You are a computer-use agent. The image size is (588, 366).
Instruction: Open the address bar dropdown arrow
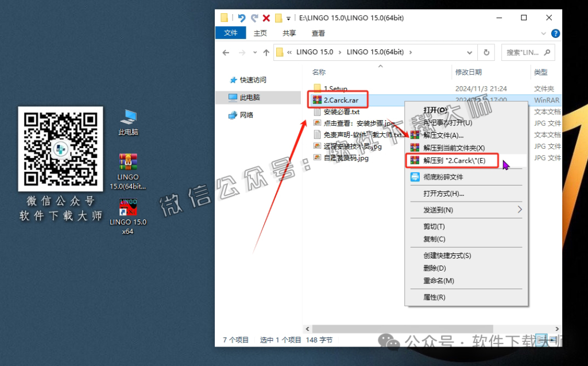tap(469, 52)
